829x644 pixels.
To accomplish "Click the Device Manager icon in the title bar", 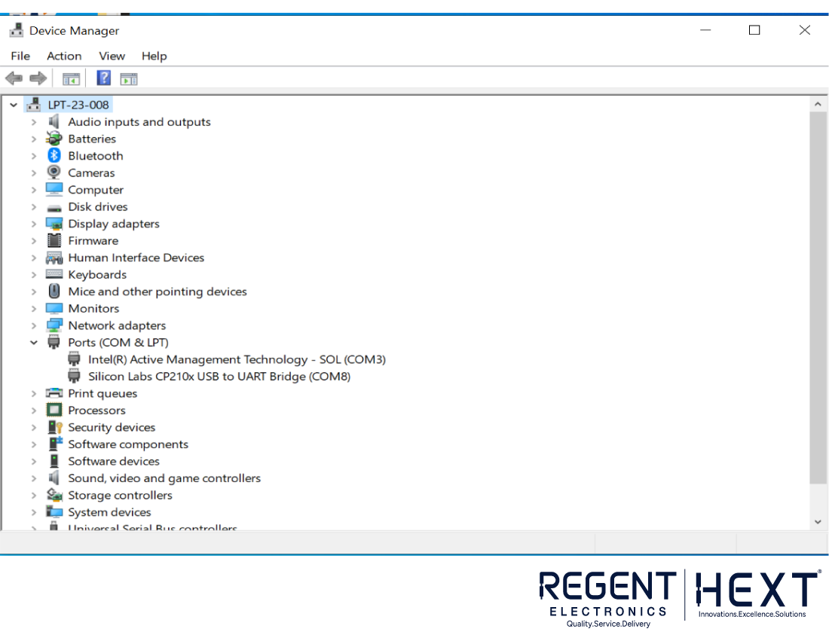I will pos(16,30).
